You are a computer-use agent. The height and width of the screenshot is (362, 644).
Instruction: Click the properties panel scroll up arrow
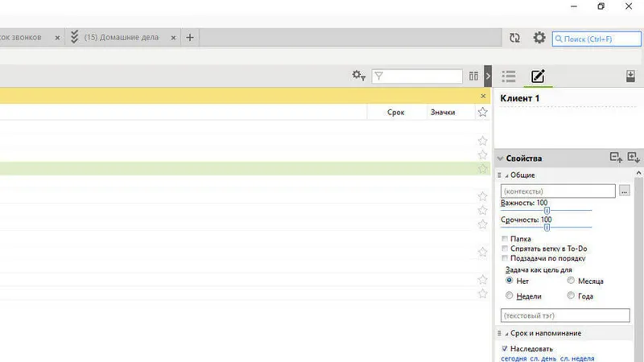(638, 173)
